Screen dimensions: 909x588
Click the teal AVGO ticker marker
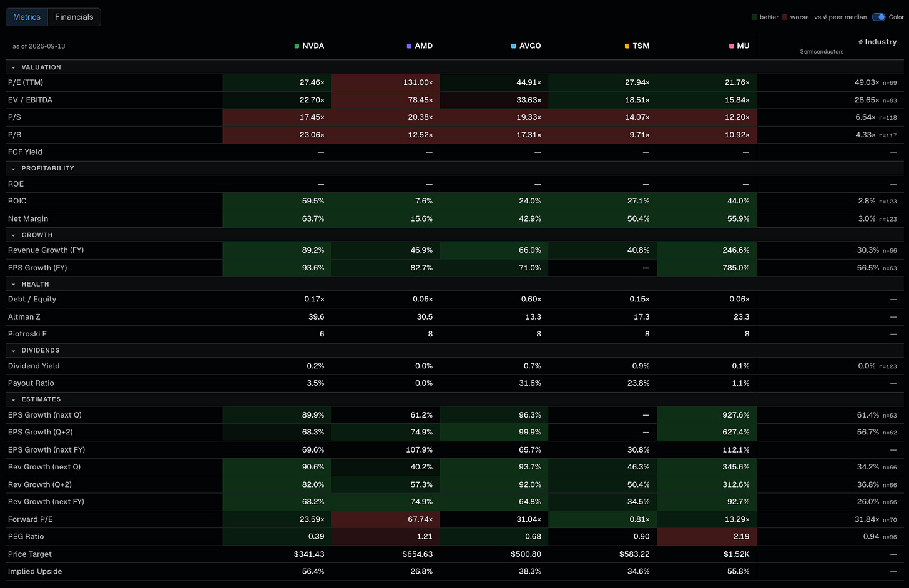point(513,46)
